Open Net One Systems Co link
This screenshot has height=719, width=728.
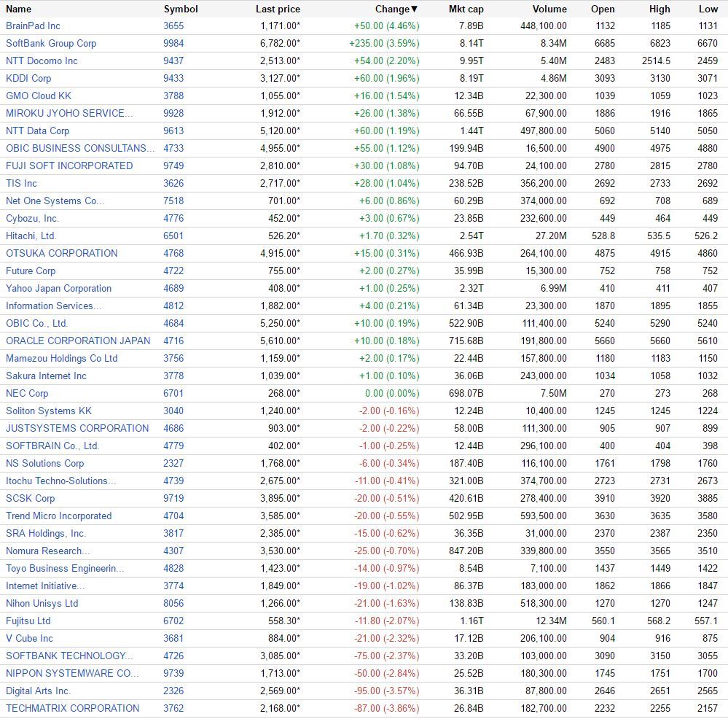pyautogui.click(x=55, y=201)
